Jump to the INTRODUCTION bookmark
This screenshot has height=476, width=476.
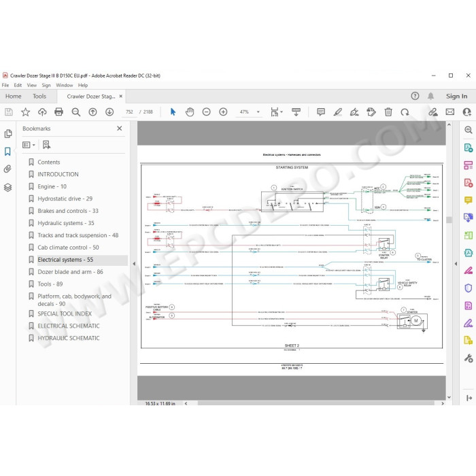click(x=58, y=174)
